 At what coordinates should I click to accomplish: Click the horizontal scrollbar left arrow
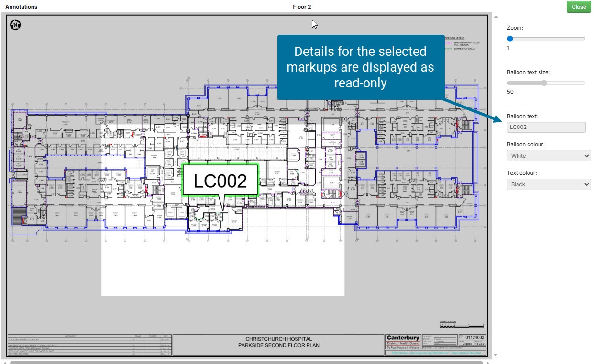pos(5,362)
